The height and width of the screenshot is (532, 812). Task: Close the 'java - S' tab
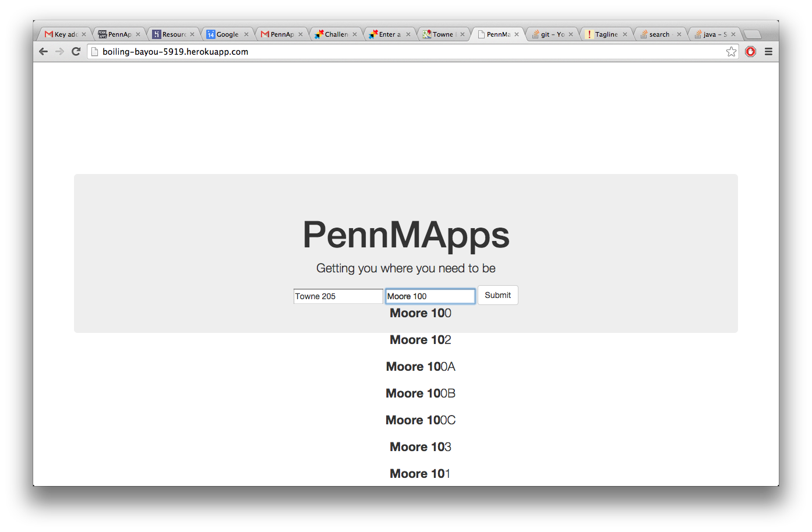[733, 34]
